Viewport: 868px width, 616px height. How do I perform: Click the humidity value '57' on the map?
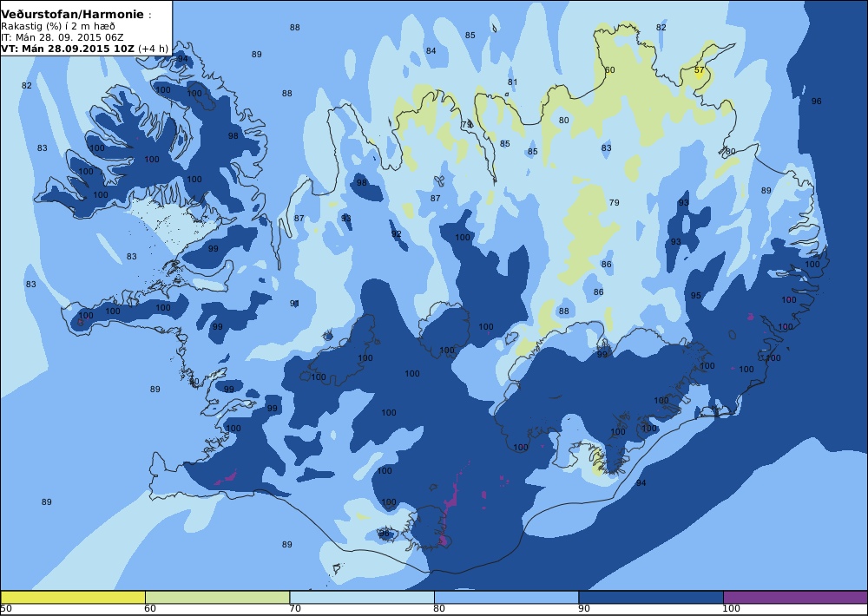pyautogui.click(x=699, y=69)
